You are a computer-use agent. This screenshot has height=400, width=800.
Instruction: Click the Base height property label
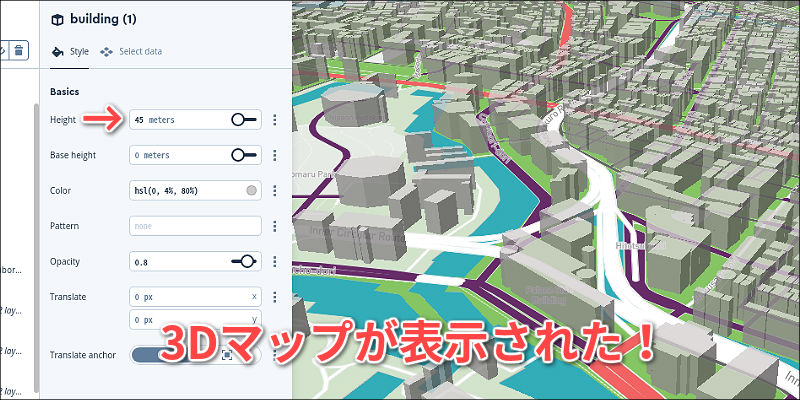[73, 155]
